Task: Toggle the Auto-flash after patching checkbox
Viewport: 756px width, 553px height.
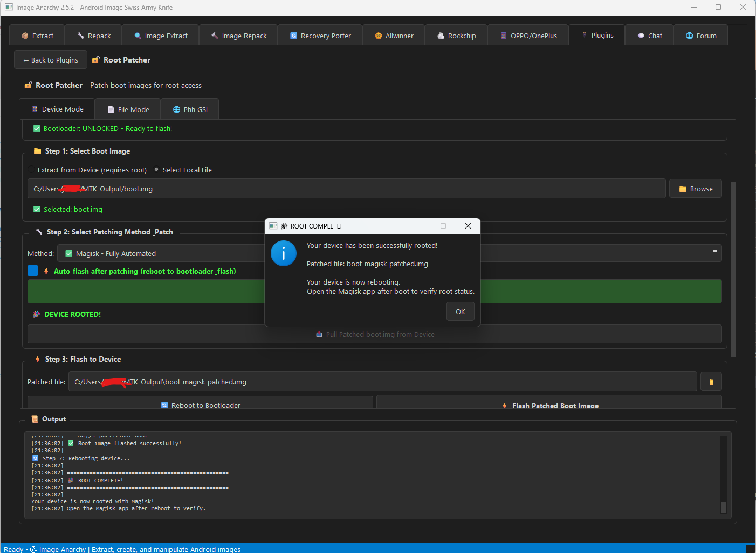Action: tap(33, 271)
